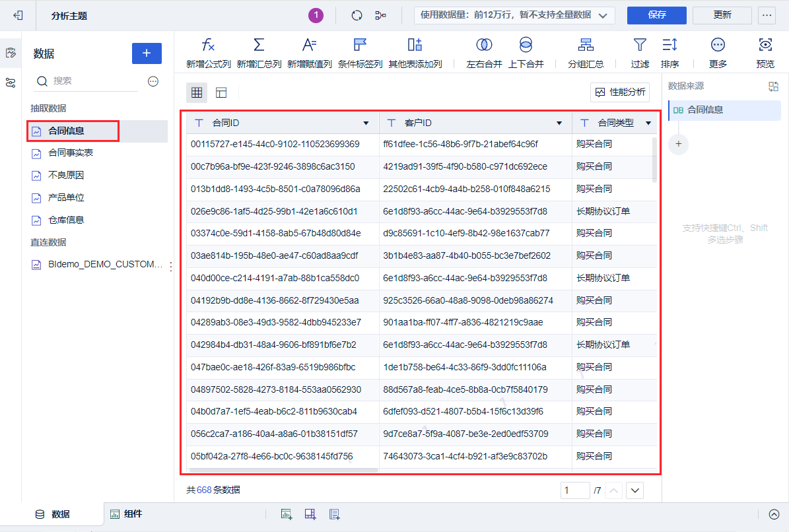Switch to field structure view
This screenshot has height=532, width=789.
coord(221,92)
